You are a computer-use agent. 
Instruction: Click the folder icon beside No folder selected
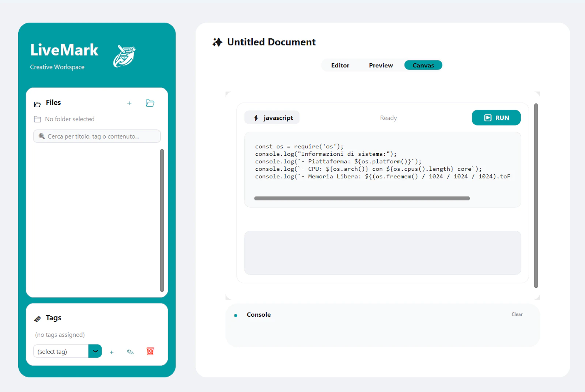point(37,119)
